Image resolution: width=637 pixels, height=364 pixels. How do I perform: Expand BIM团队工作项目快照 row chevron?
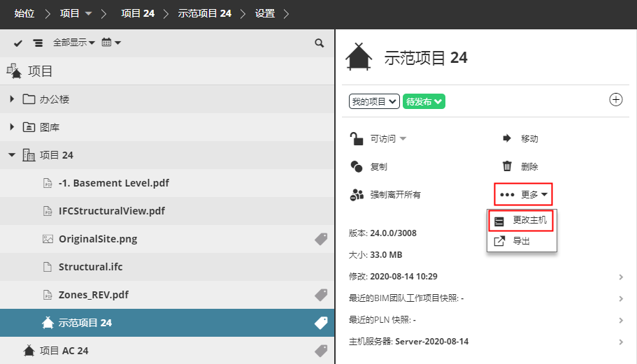(x=621, y=299)
